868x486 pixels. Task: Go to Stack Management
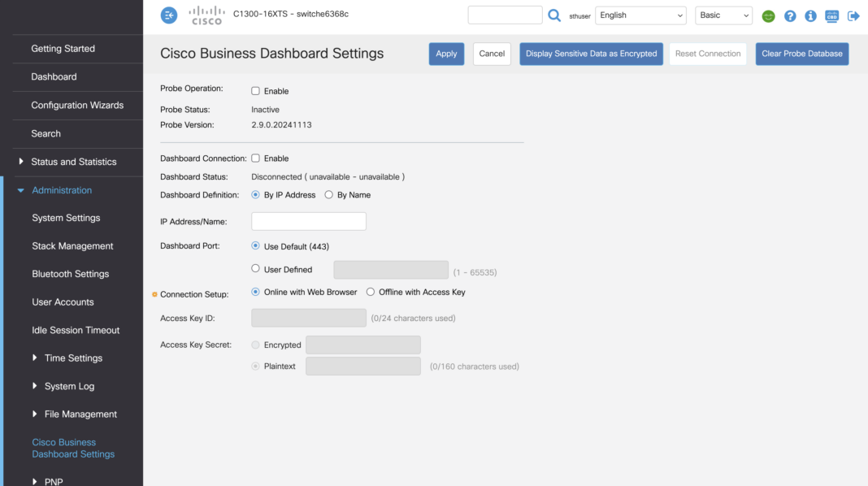72,245
